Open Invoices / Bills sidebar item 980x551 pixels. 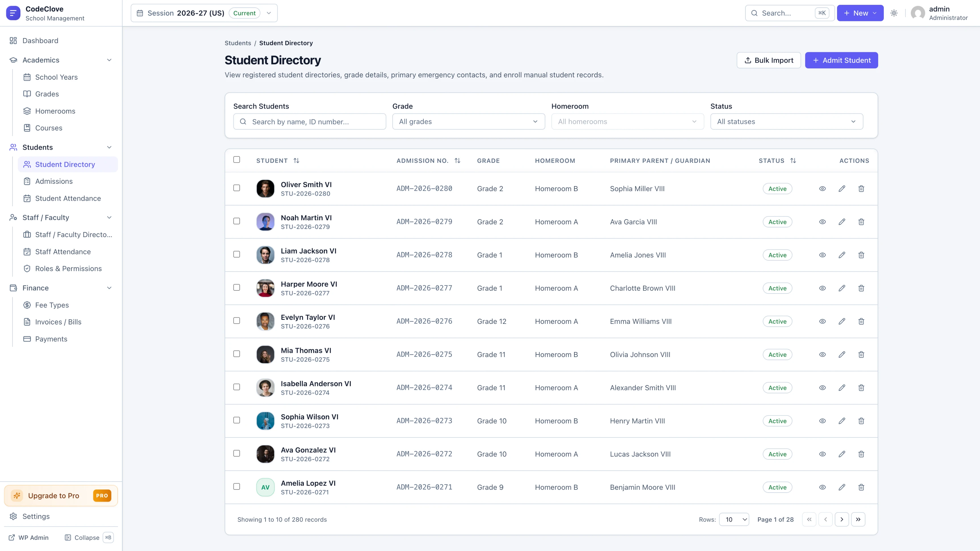click(x=68, y=322)
